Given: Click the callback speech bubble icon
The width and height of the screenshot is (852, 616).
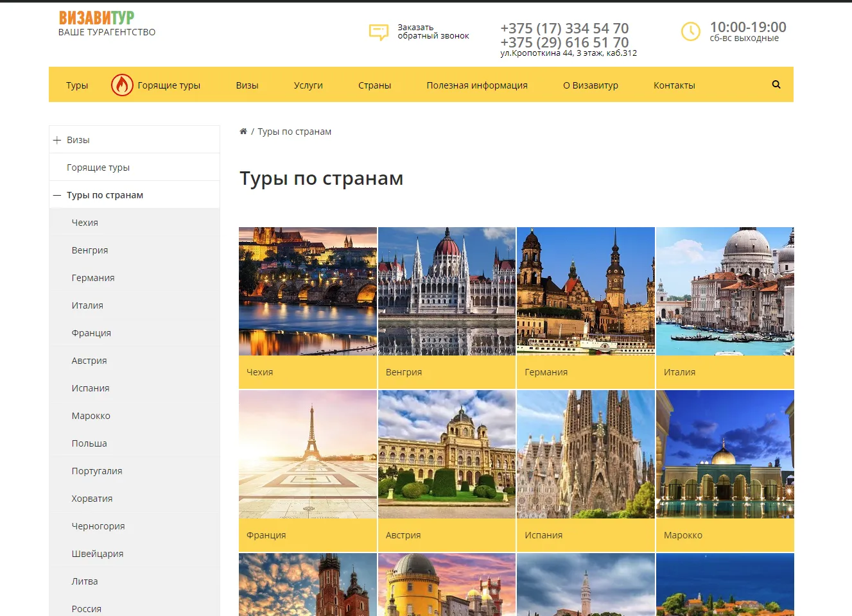Looking at the screenshot, I should [379, 31].
